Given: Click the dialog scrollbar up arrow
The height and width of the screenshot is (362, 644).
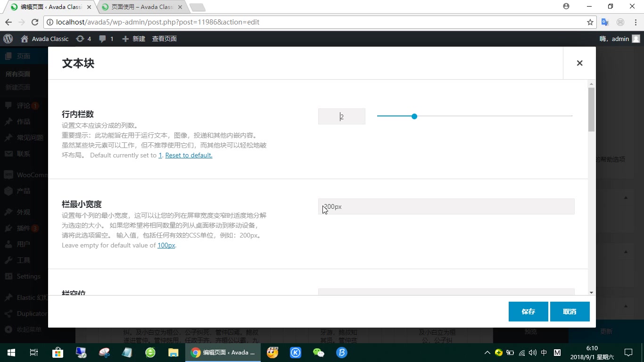Looking at the screenshot, I should coord(591,84).
